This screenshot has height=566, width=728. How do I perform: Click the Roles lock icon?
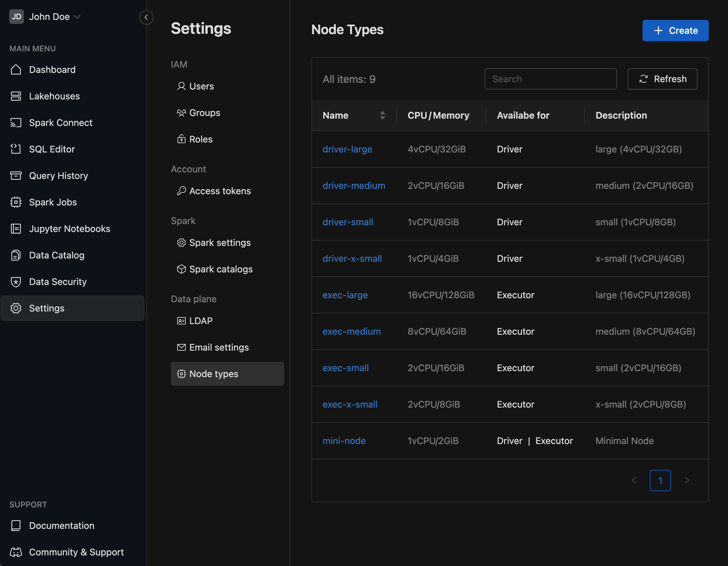(181, 139)
